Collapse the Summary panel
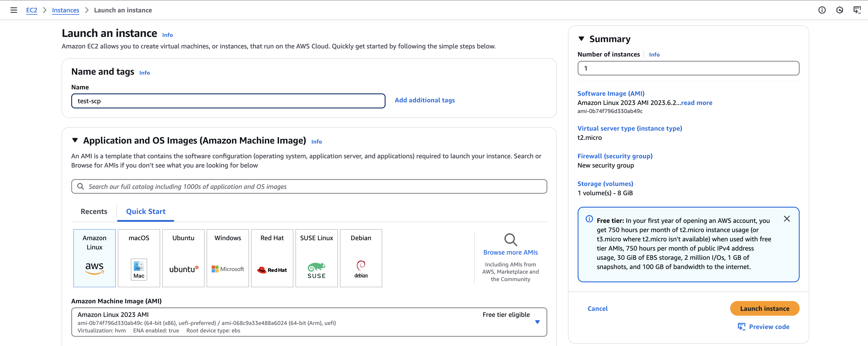The width and height of the screenshot is (868, 346). click(x=581, y=39)
